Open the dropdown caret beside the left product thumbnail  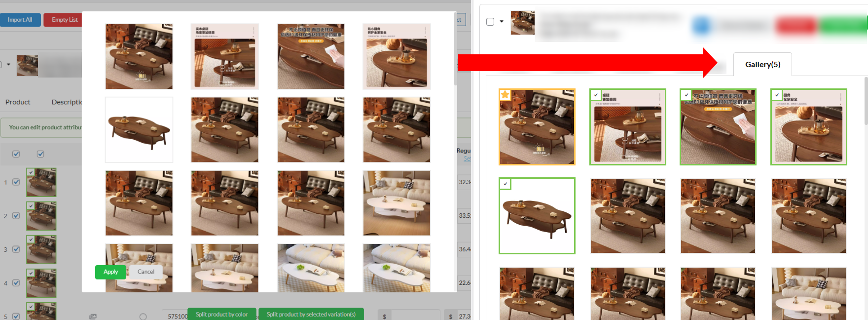[8, 64]
